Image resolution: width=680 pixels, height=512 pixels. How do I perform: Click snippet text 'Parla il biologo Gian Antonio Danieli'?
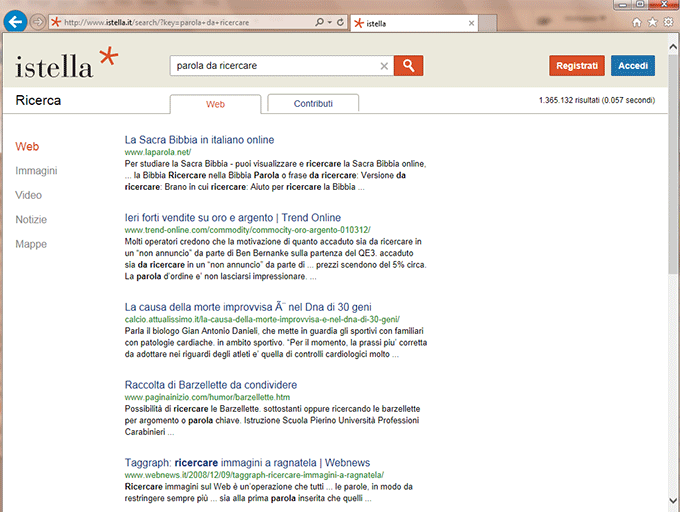tap(191, 331)
